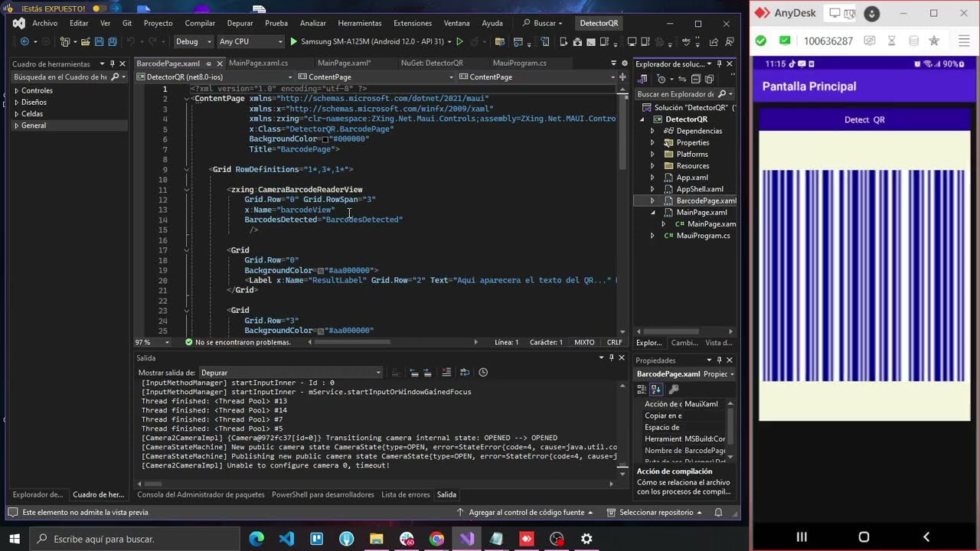Switch to the MauiProgram.cs editor tab

520,63
